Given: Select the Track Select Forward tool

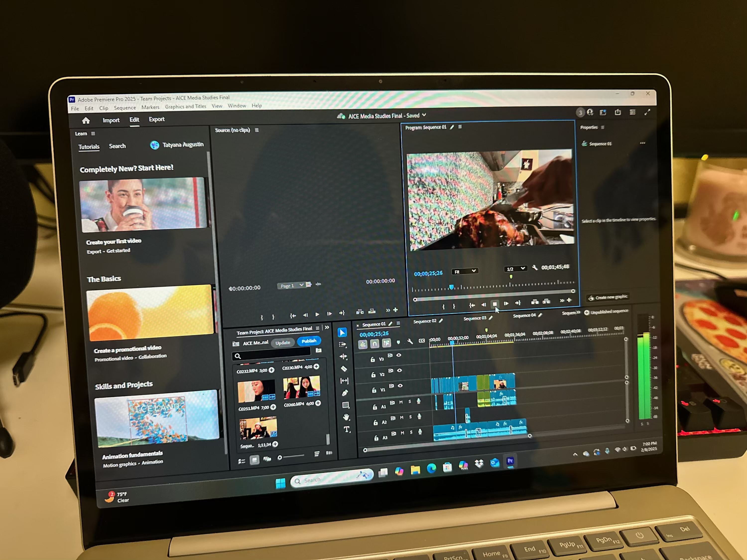Looking at the screenshot, I should pyautogui.click(x=343, y=345).
